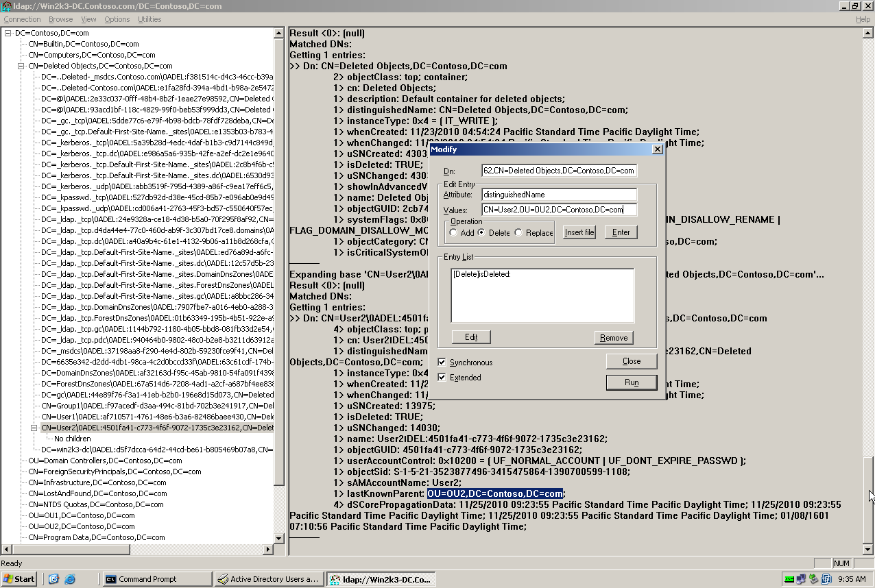The width and height of the screenshot is (875, 588).
Task: Click highlighted OU=OU2,DC=Contoso,DC=com lastKnownParent text
Action: (495, 493)
